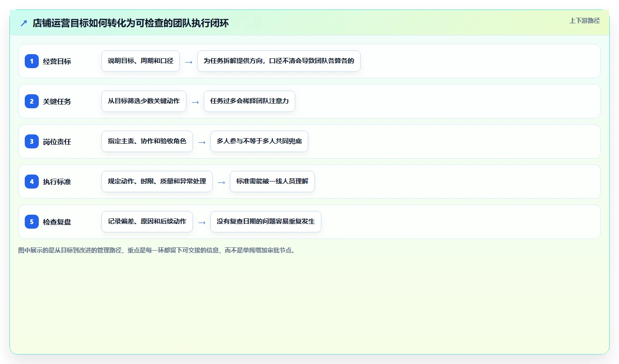Select the 经营目标 step label
The height and width of the screenshot is (364, 619).
[x=57, y=61]
